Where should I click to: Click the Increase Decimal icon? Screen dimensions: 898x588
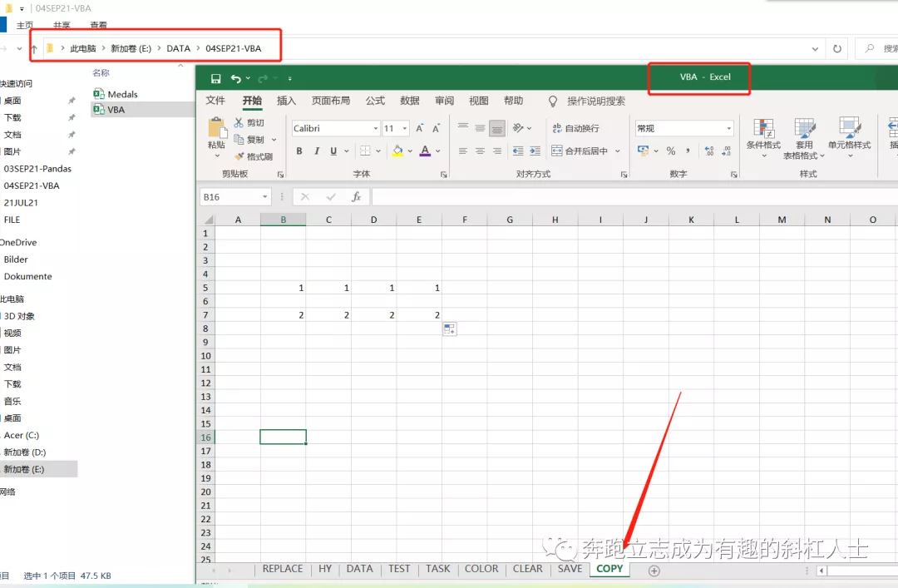[x=709, y=151]
